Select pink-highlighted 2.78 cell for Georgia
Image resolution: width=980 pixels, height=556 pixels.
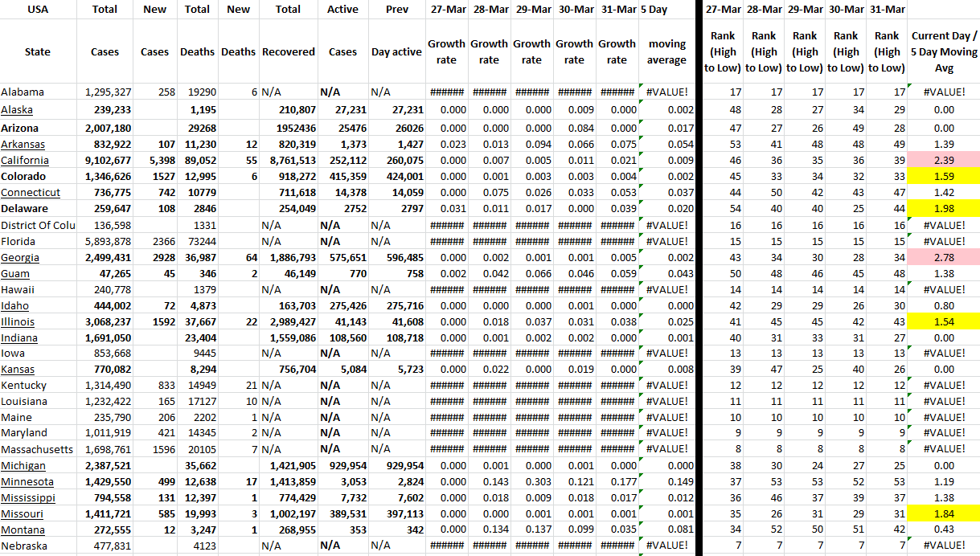[x=944, y=257]
